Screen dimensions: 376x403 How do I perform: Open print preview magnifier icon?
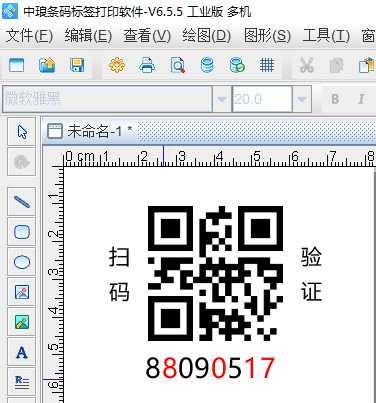[177, 65]
